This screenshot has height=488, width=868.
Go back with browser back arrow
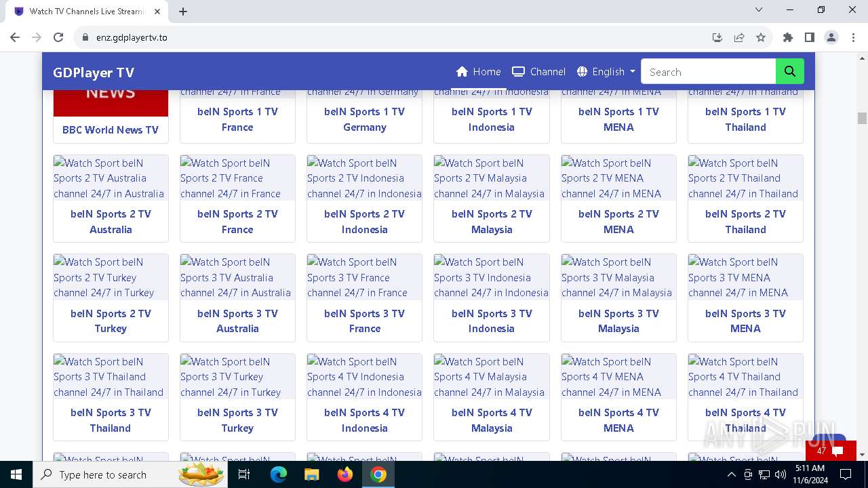coord(15,37)
